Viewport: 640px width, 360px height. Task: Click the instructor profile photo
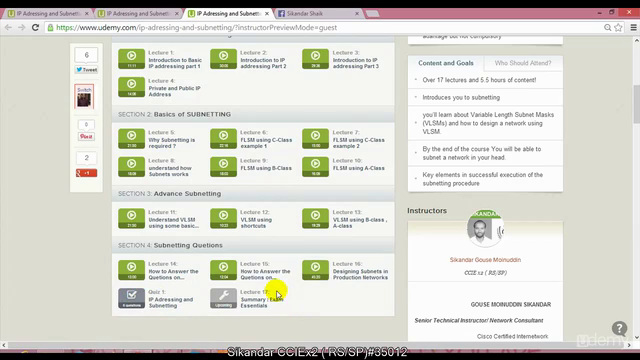(x=485, y=228)
